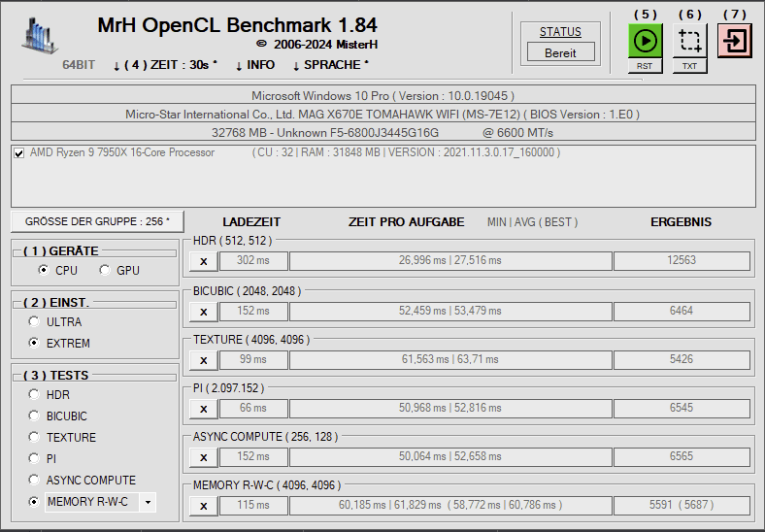Click the 32768 MB memory info row
This screenshot has width=765, height=532.
tap(383, 133)
